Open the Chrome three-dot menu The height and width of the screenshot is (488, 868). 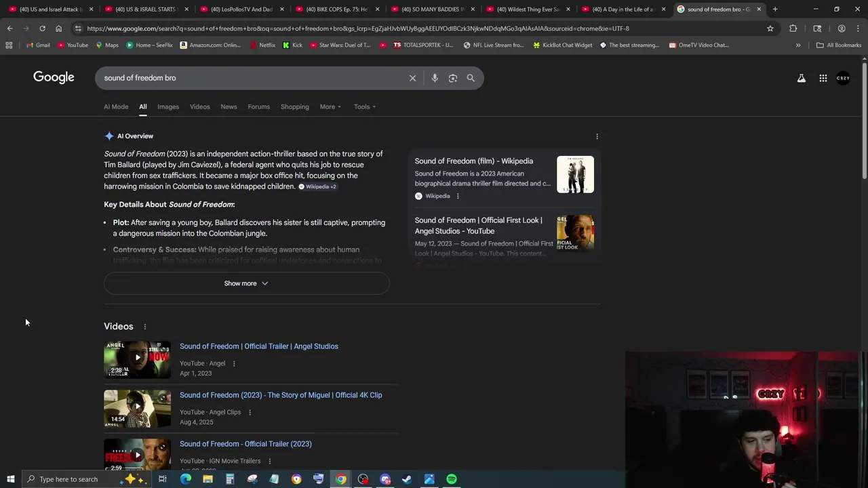tap(859, 28)
